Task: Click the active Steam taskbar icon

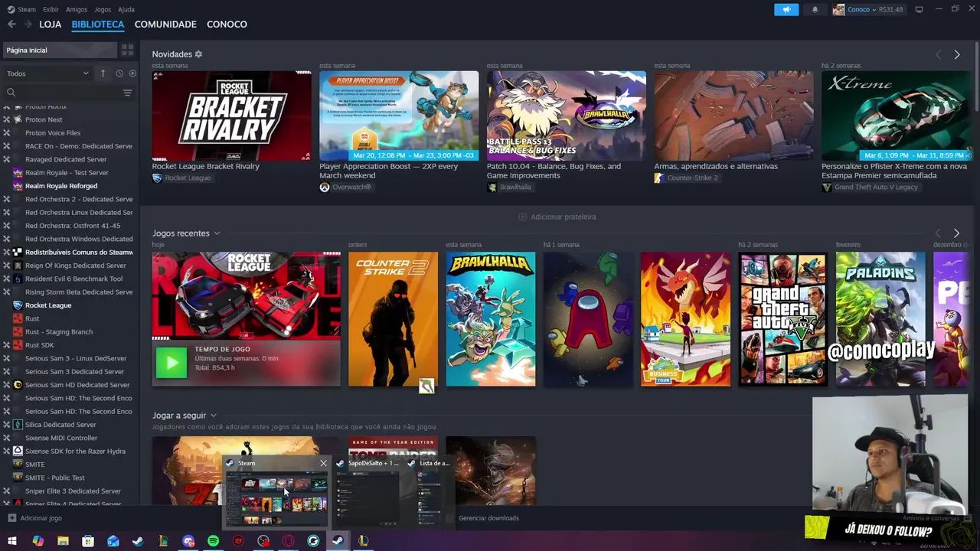Action: pos(338,541)
